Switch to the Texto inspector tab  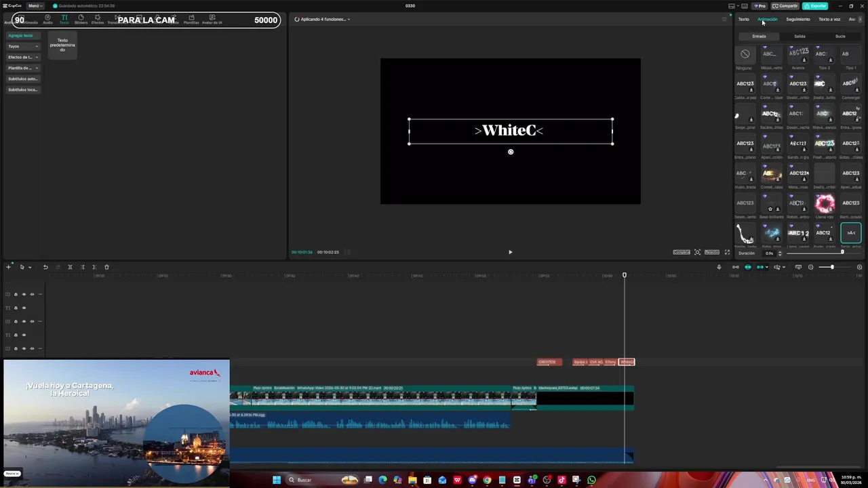coord(744,19)
